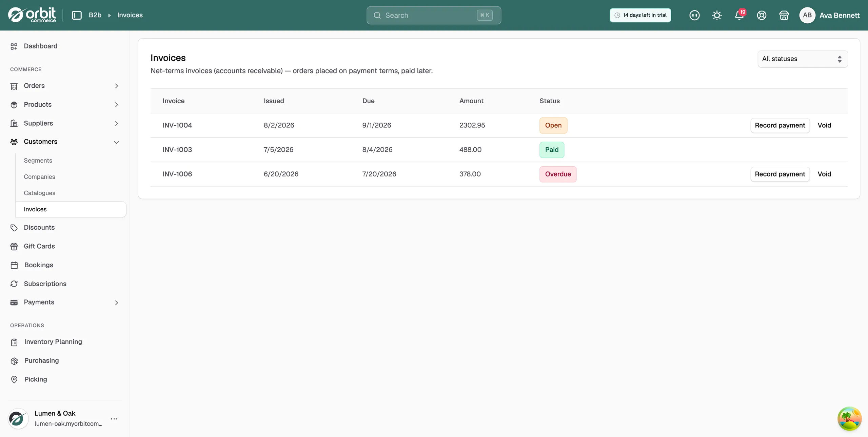The width and height of the screenshot is (868, 437).
Task: Click the lumen-oak.myorbitcom store URL
Action: (x=68, y=424)
